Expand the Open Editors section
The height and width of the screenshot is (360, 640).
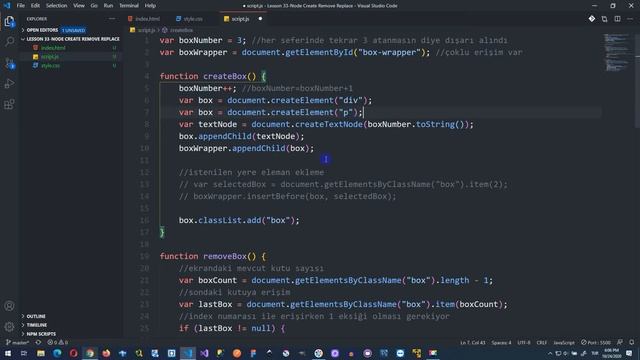pos(42,30)
